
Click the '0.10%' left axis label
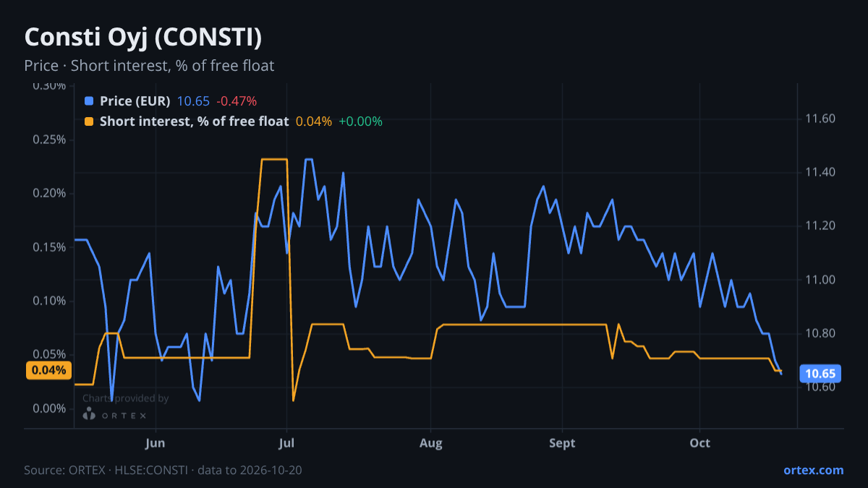coord(50,301)
